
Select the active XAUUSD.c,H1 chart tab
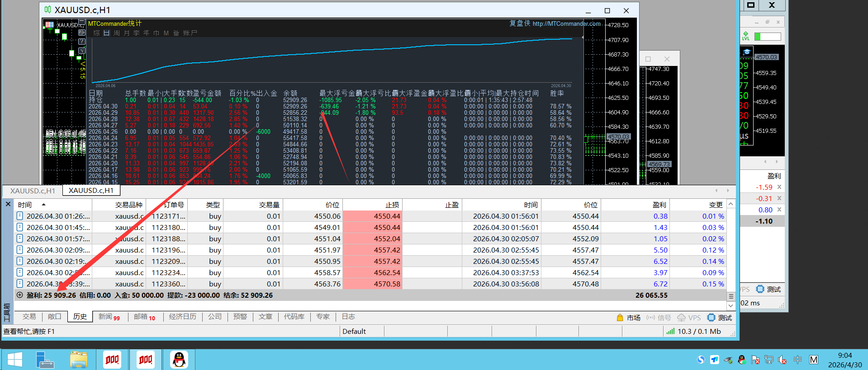pos(91,191)
